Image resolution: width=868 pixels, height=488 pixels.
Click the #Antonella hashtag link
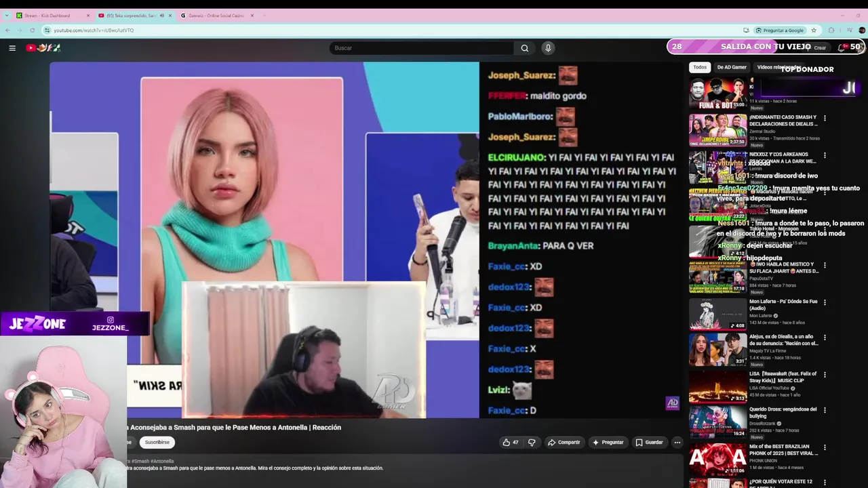[x=163, y=461]
